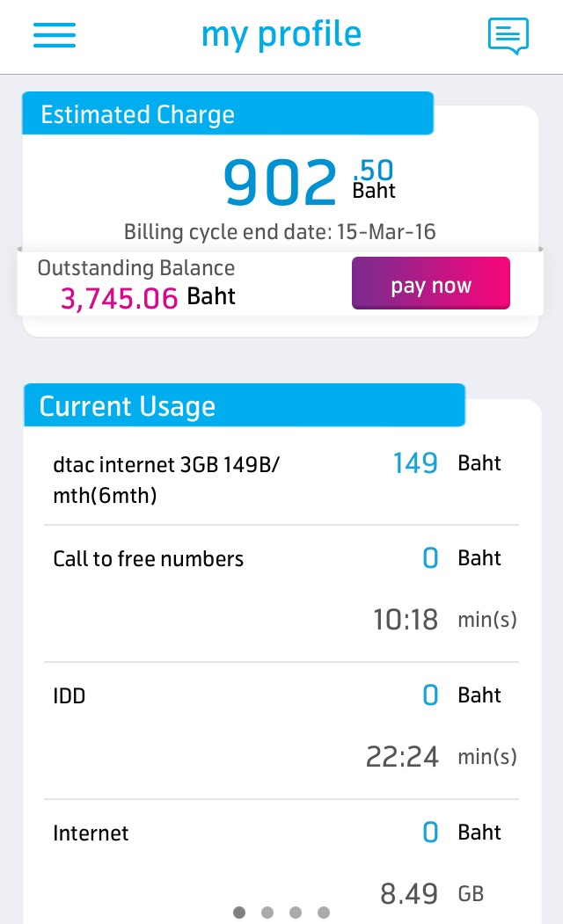The image size is (563, 924).
Task: Tap the 22:24 min(s) IDD duration
Action: [441, 756]
